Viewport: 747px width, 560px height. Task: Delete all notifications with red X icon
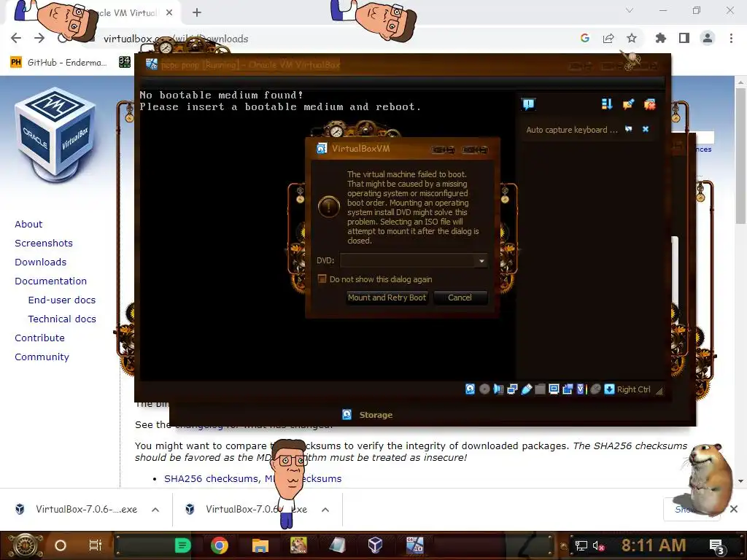pos(650,104)
